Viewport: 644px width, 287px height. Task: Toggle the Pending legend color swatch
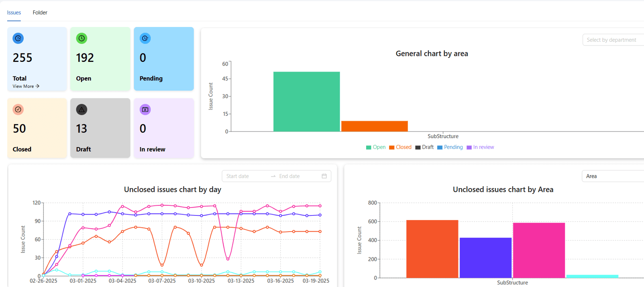[x=440, y=148]
